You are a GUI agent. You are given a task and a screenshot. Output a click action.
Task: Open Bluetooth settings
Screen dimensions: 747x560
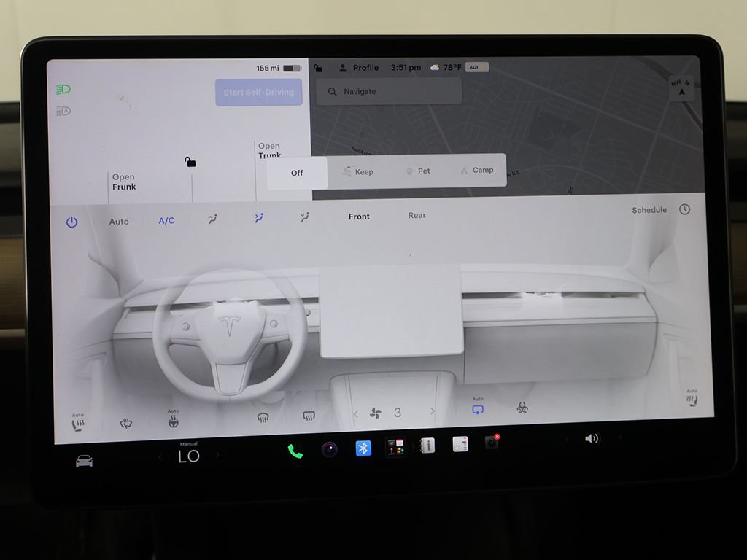(363, 448)
